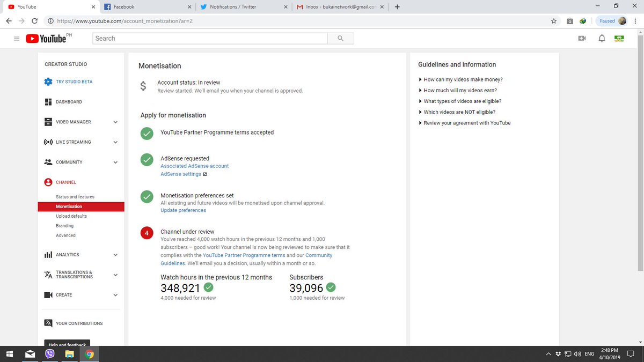
Task: Select Monetisation in the Channel menu
Action: (x=81, y=206)
